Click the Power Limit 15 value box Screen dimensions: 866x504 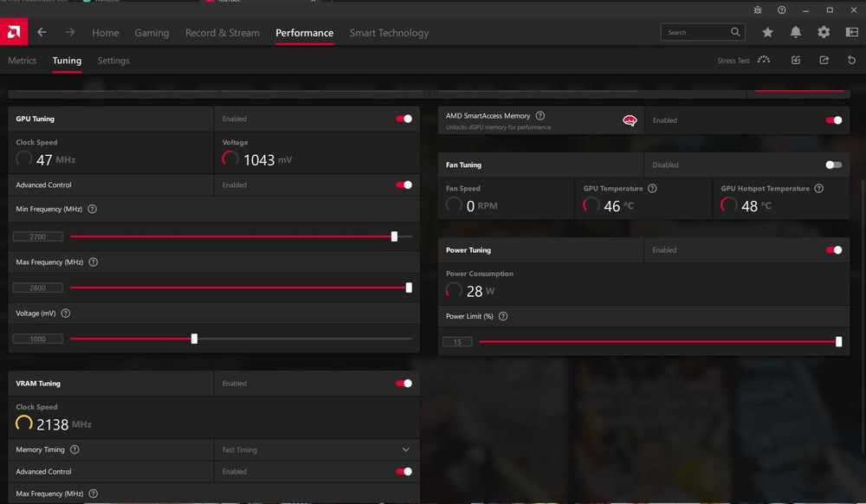(457, 342)
